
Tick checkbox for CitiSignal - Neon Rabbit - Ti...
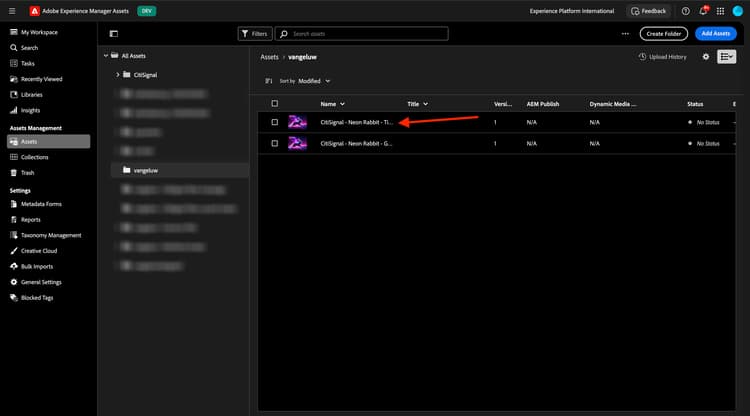click(x=275, y=122)
